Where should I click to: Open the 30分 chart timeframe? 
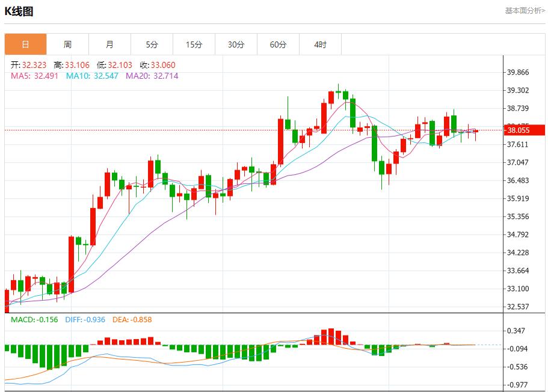click(x=236, y=44)
